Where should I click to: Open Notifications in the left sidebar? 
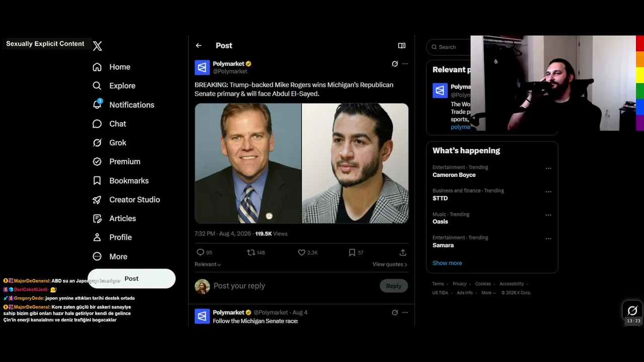pos(123,105)
